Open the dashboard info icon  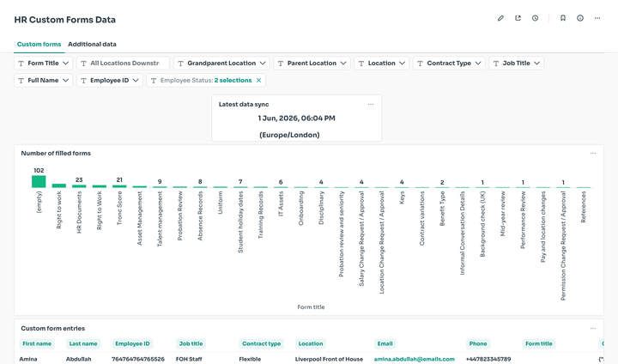coord(580,18)
